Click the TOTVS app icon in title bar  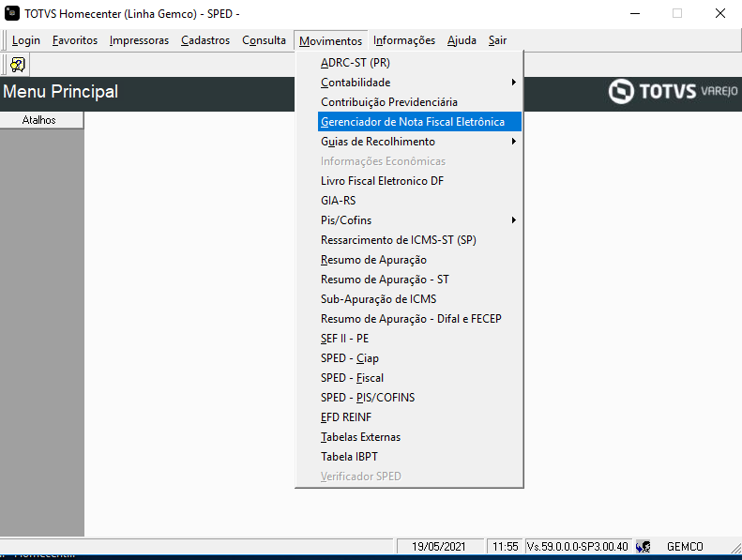coord(12,13)
